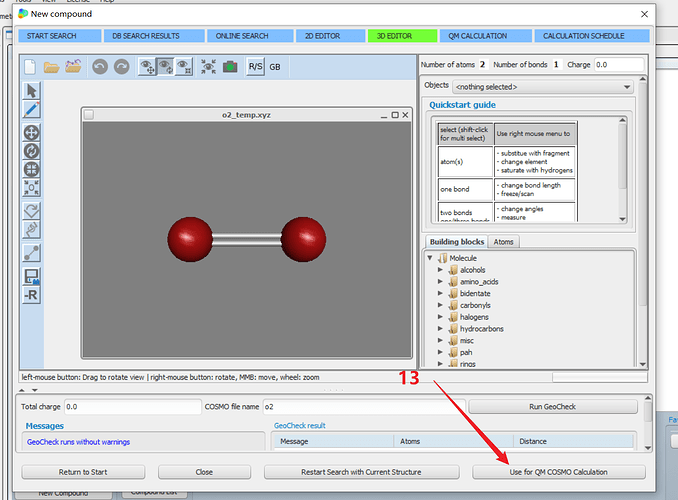Click the GB toolbar button
The width and height of the screenshot is (678, 500).
coord(275,67)
